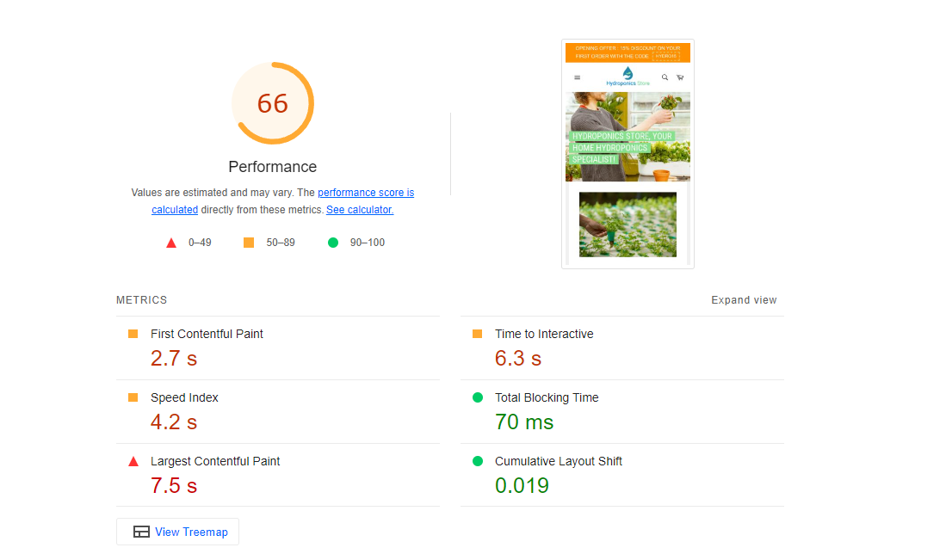Viewport: 946px width, 560px height.
Task: Click orange square next to First Contentful Paint
Action: pos(133,334)
